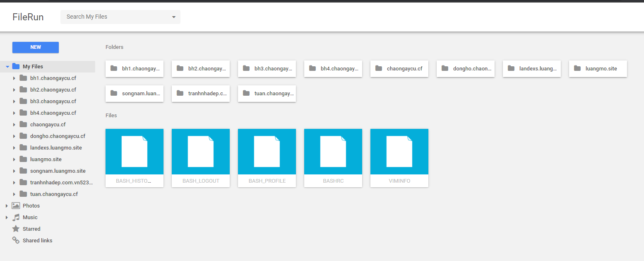Click the folder icon on the chaongaycu.cf card

(x=379, y=68)
